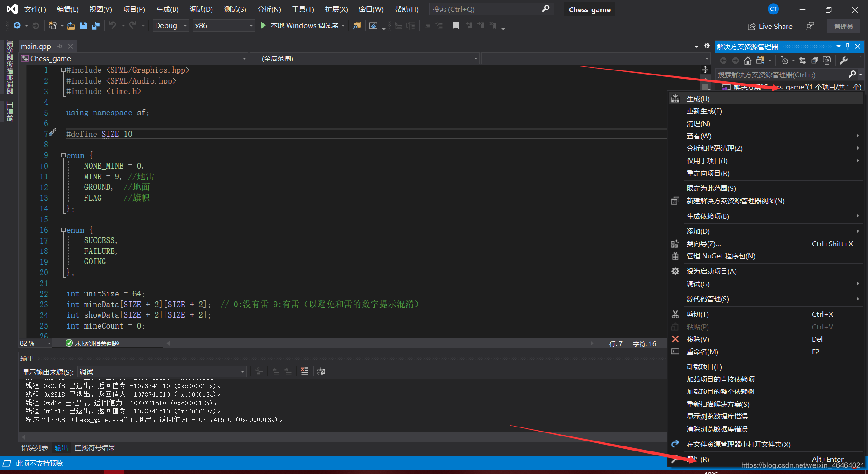Click the Home icon in Solution Explorer

(748, 61)
